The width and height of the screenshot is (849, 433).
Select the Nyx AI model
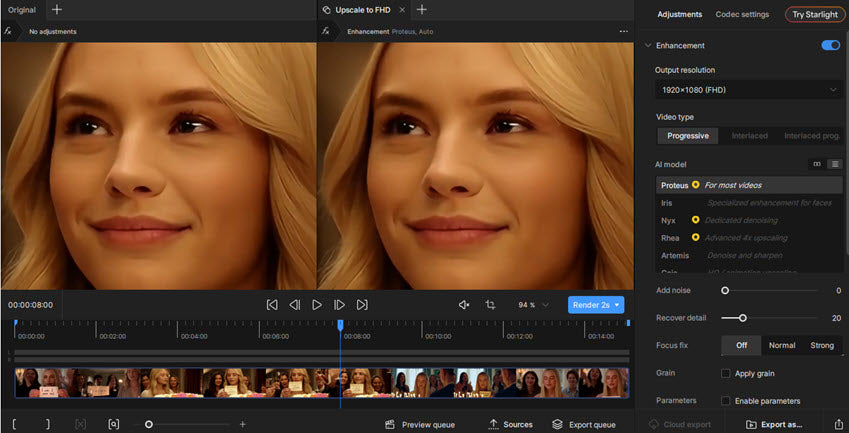[x=749, y=220]
